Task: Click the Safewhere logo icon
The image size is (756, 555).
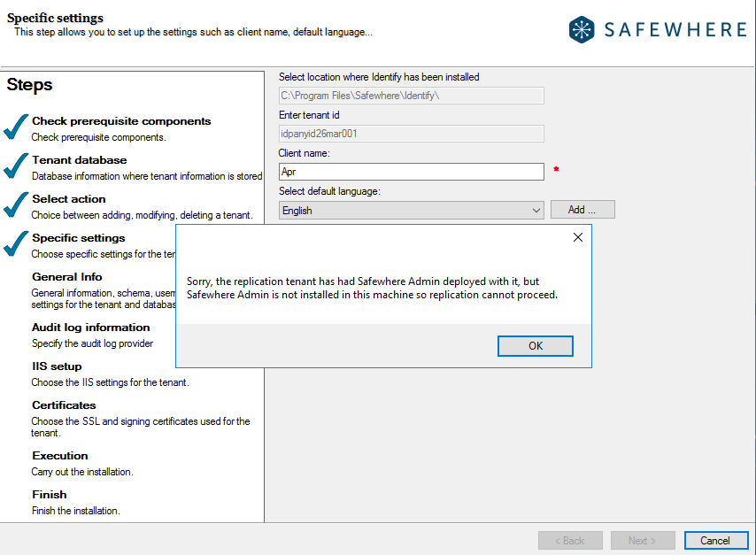Action: tap(582, 30)
